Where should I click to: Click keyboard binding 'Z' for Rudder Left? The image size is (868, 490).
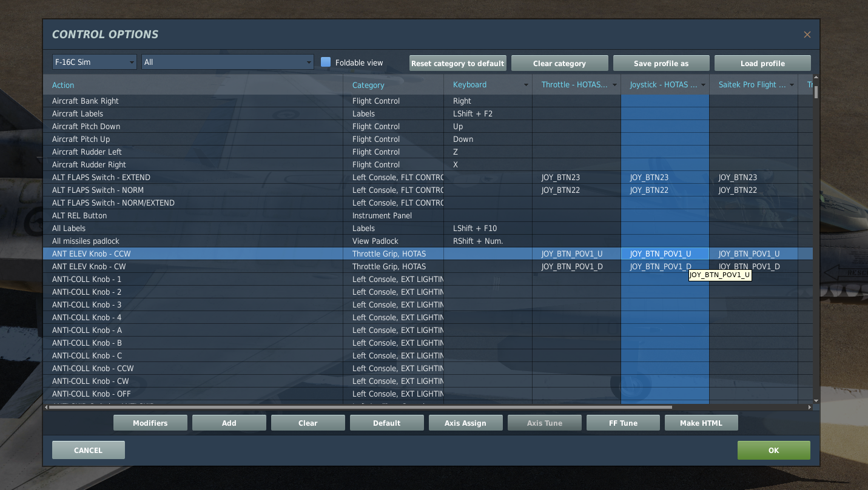(488, 152)
